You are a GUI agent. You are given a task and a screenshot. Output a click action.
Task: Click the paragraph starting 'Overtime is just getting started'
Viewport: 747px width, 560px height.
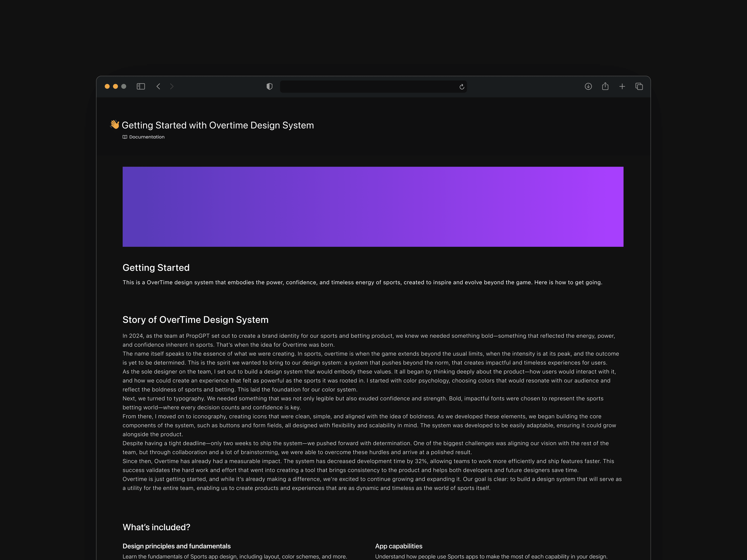coord(372,483)
